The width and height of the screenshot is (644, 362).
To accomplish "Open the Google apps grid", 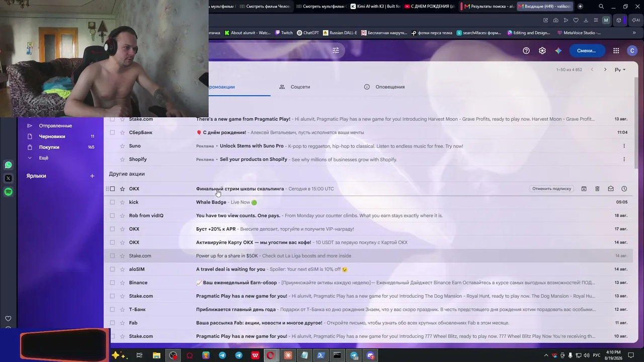I will (616, 50).
